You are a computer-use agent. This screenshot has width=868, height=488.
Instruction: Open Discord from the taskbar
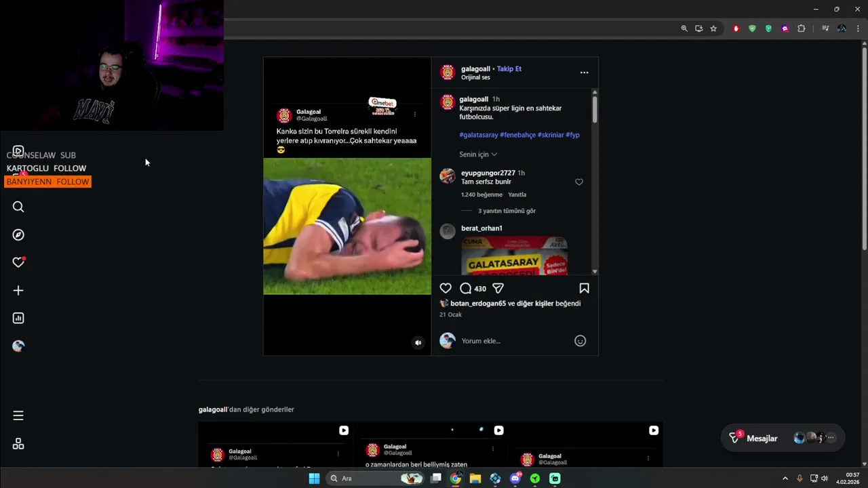point(515,479)
